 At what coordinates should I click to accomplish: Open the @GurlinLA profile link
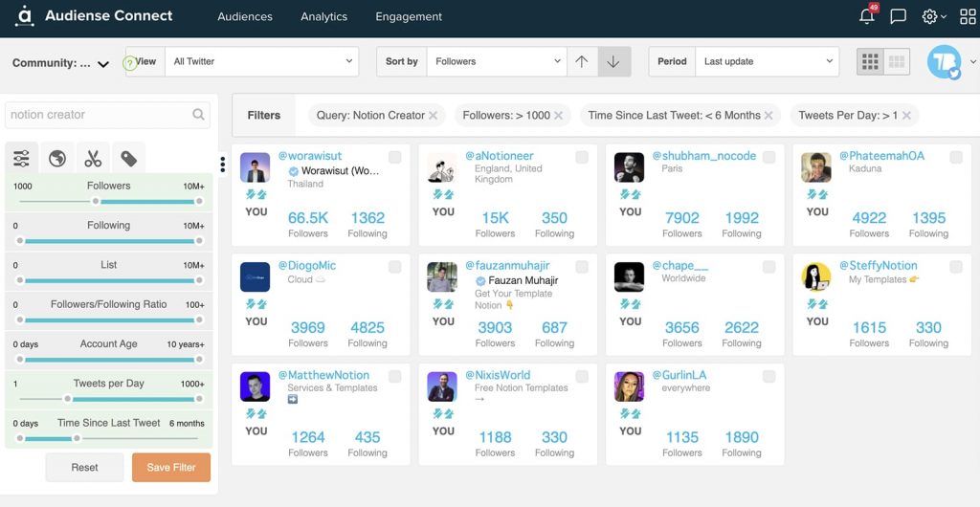[x=679, y=375]
